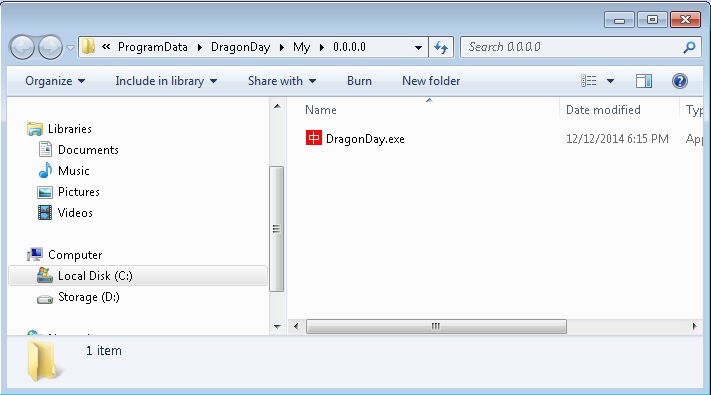Image resolution: width=711 pixels, height=395 pixels.
Task: Click the Pictures library icon
Action: coord(44,192)
